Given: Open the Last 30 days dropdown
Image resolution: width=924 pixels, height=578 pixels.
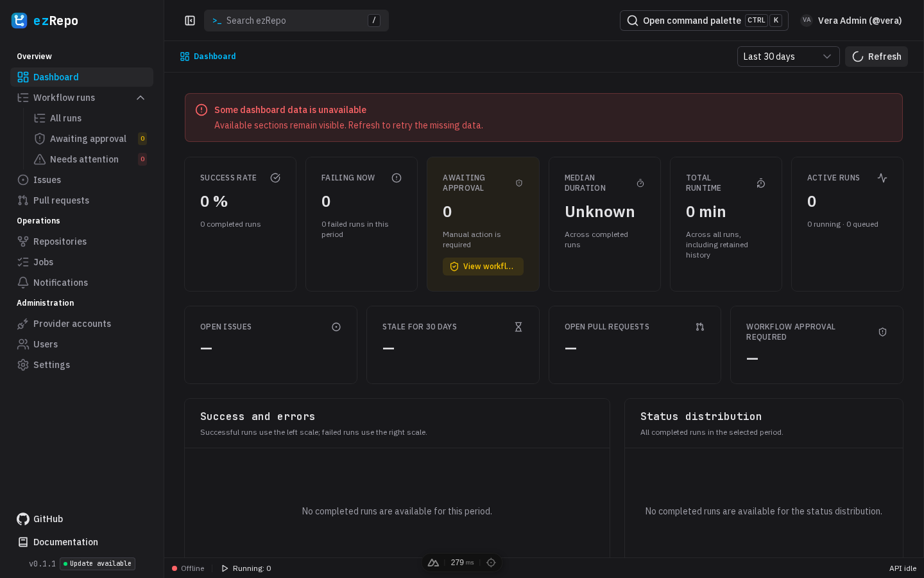Looking at the screenshot, I should [x=788, y=57].
